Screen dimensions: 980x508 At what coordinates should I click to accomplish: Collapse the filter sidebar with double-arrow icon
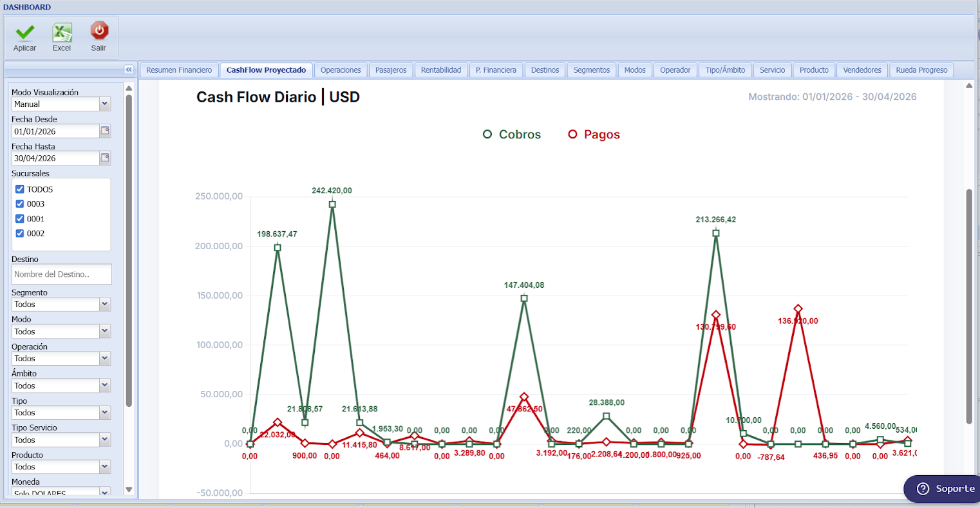coord(129,70)
